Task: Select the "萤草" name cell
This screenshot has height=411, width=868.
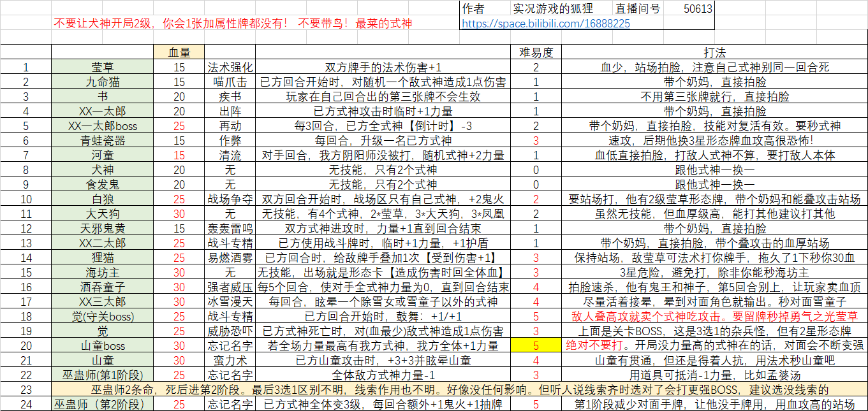Action: [103, 67]
